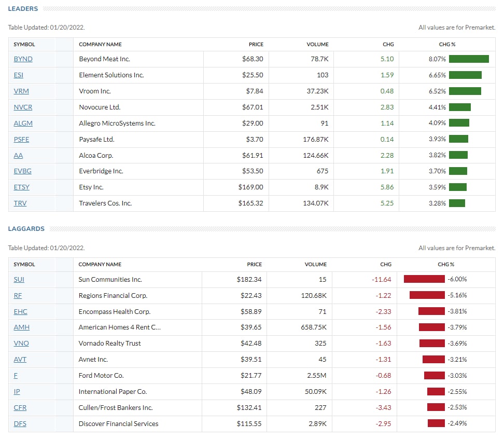The width and height of the screenshot is (504, 439).
Task: Click the LEADERS section heading
Action: click(x=23, y=9)
